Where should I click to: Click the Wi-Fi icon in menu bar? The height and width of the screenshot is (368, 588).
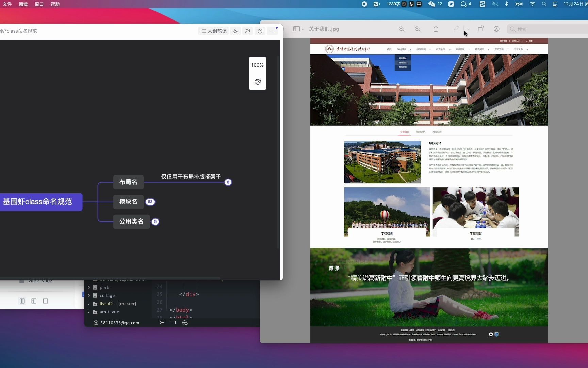tap(533, 4)
